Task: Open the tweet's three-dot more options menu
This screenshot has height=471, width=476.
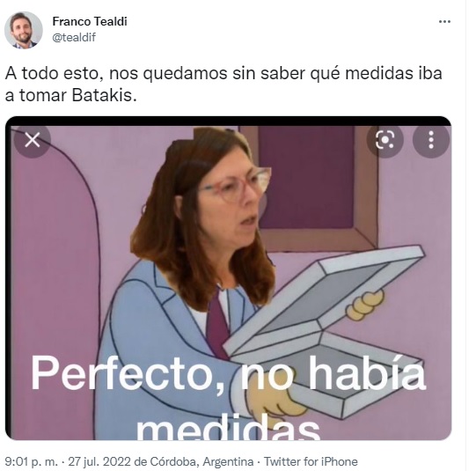Action: pos(444,21)
